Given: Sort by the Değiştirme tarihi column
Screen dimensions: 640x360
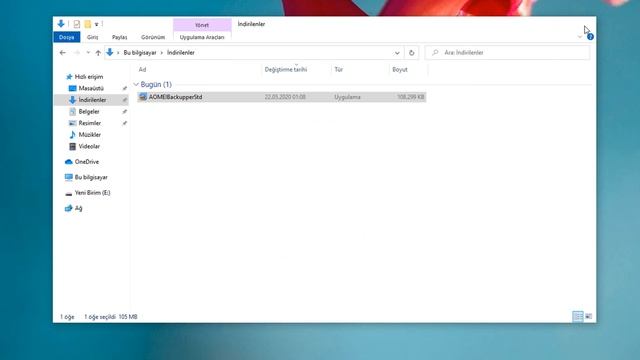Looking at the screenshot, I should pyautogui.click(x=286, y=69).
